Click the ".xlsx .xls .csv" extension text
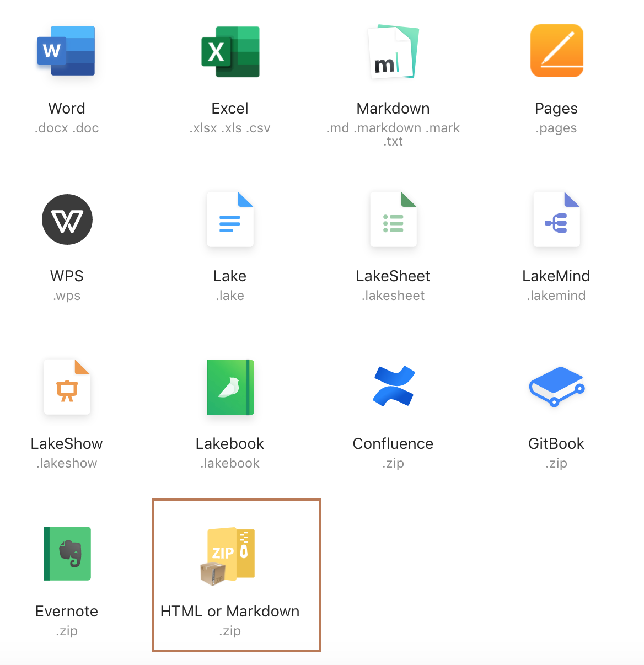Image resolution: width=644 pixels, height=665 pixels. click(x=230, y=128)
